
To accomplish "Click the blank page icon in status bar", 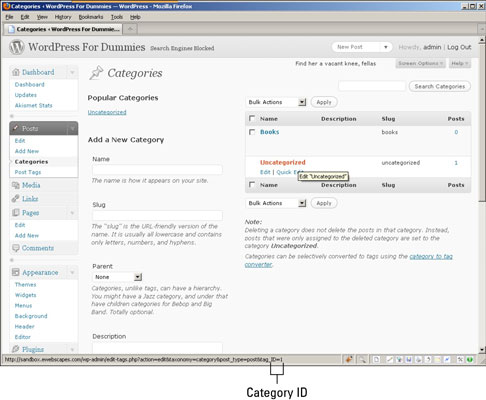I will [376, 360].
